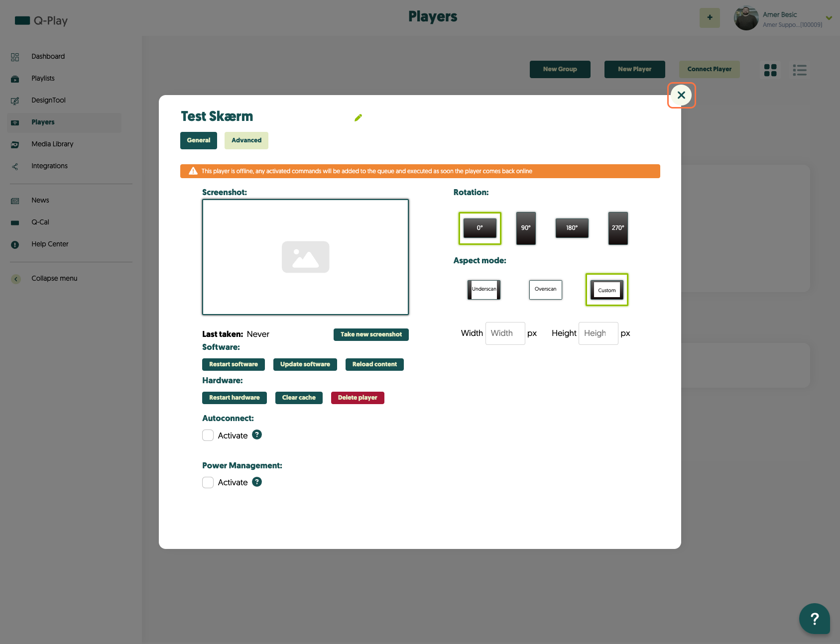
Task: Click the New Player button
Action: click(635, 69)
